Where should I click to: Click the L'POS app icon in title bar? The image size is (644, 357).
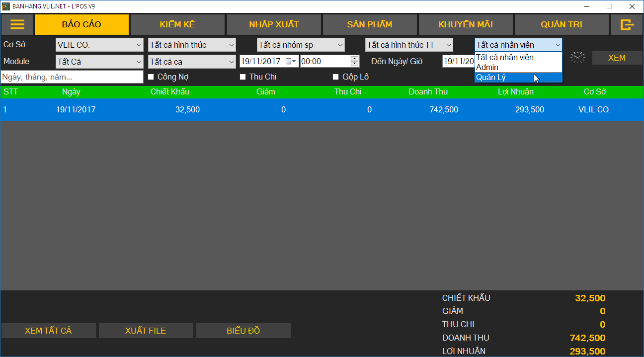[x=6, y=6]
